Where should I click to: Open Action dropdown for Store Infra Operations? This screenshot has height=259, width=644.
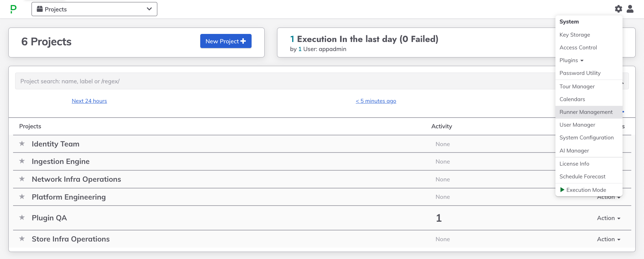[609, 239]
